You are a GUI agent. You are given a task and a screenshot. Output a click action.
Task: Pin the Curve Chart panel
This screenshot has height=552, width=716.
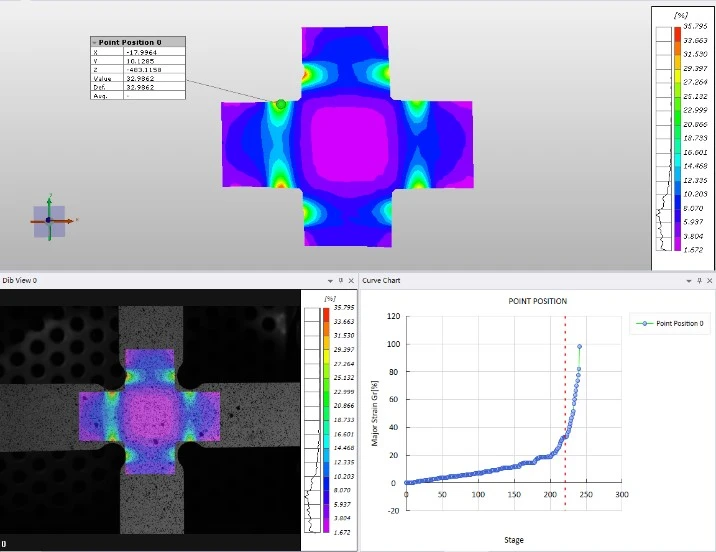(697, 281)
